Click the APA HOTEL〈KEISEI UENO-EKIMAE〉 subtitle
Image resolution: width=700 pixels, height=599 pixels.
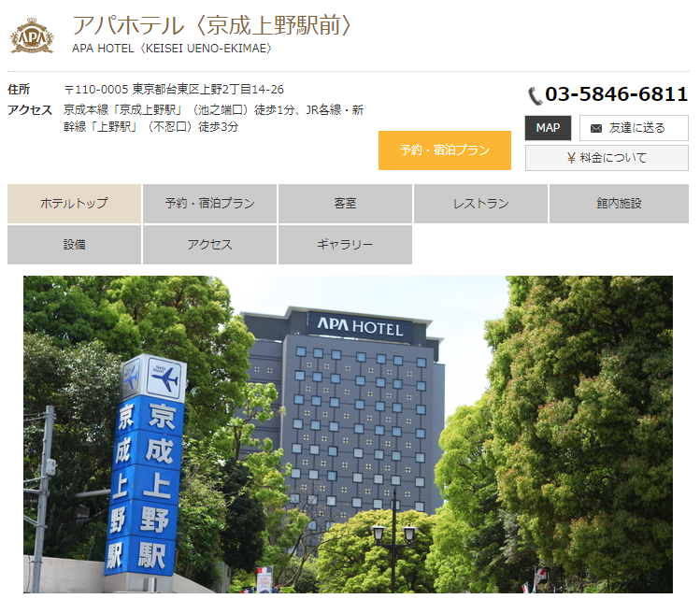click(172, 49)
